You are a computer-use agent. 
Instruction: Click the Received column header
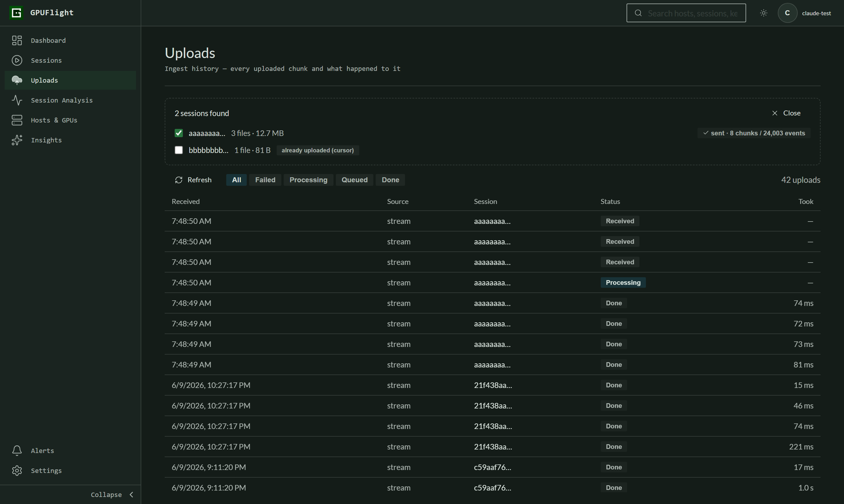coord(186,202)
